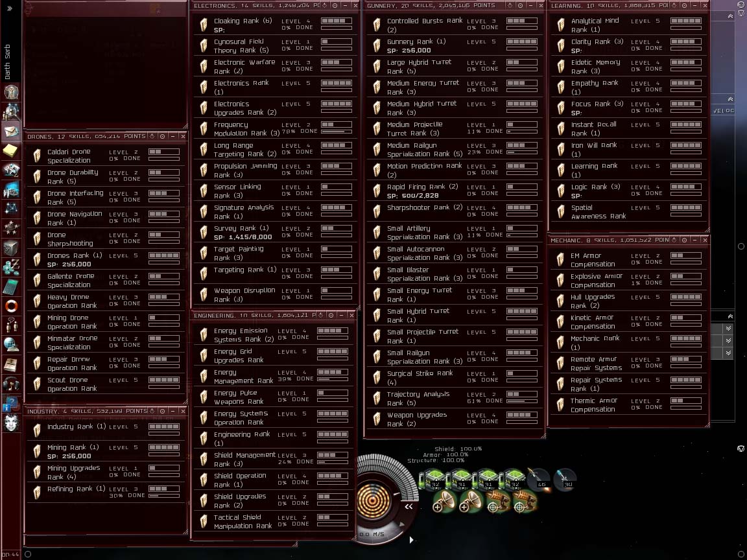The height and width of the screenshot is (560, 747).
Task: Select the Engineering Rank (1) skill row
Action: click(x=273, y=439)
